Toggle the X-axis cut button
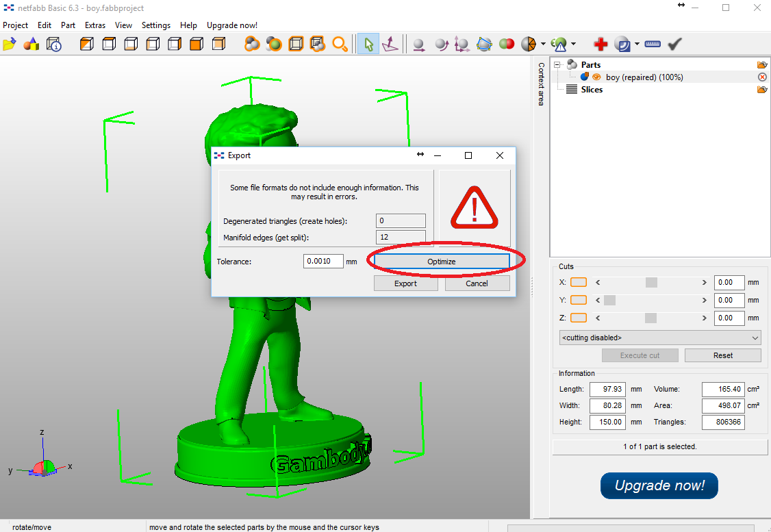 (x=579, y=282)
